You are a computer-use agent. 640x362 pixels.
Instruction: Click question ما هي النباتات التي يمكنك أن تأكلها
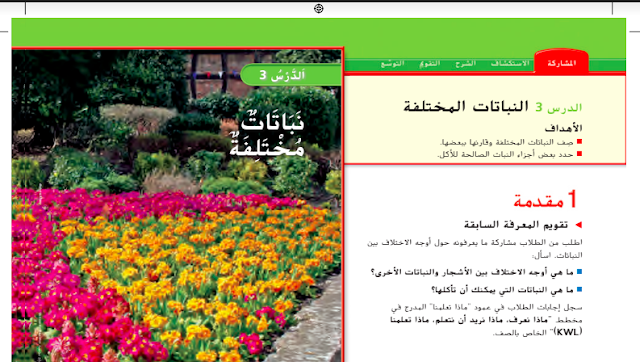pyautogui.click(x=502, y=289)
